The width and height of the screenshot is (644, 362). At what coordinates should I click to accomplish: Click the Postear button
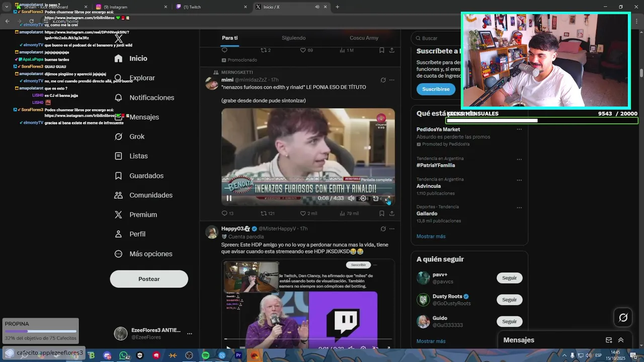(x=149, y=279)
